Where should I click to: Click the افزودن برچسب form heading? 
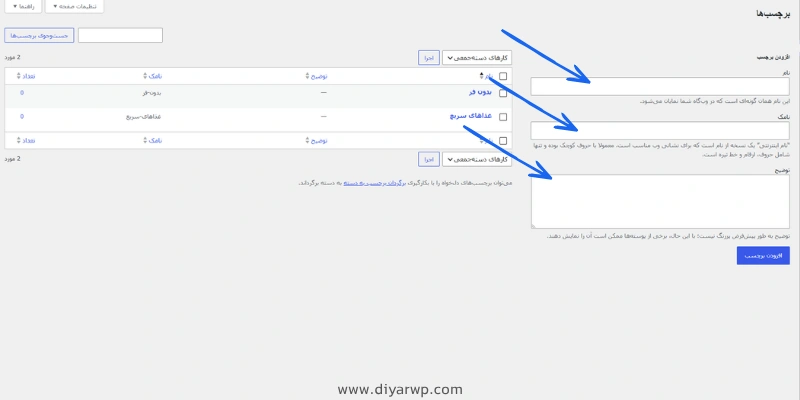[773, 57]
